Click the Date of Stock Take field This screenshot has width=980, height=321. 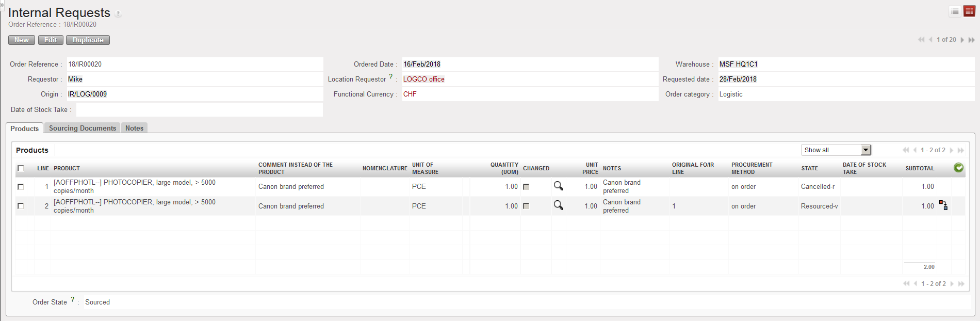199,109
